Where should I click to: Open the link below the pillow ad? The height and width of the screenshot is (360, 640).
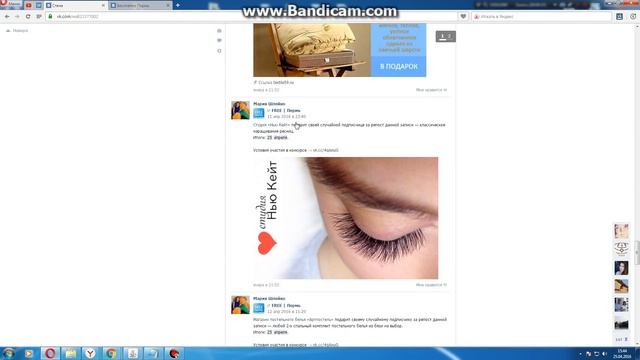[x=283, y=82]
